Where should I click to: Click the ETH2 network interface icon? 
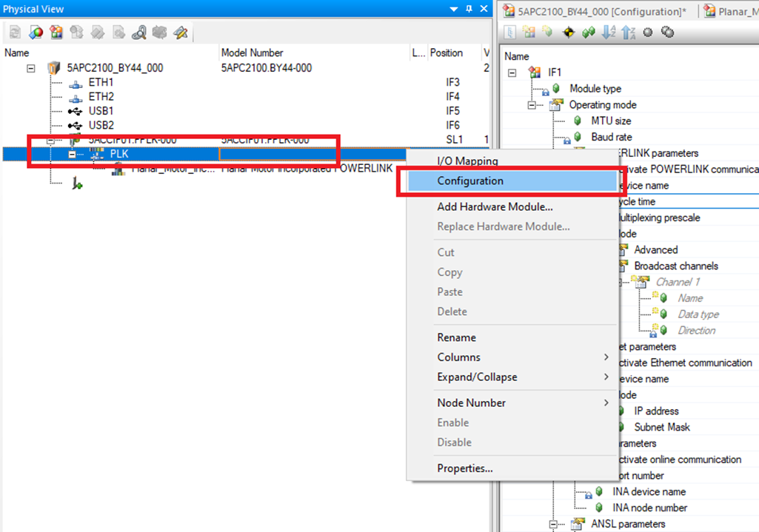tap(75, 97)
